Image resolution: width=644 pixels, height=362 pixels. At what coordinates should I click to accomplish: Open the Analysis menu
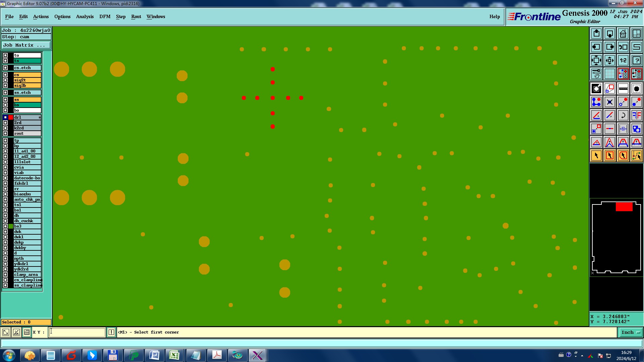pos(85,16)
